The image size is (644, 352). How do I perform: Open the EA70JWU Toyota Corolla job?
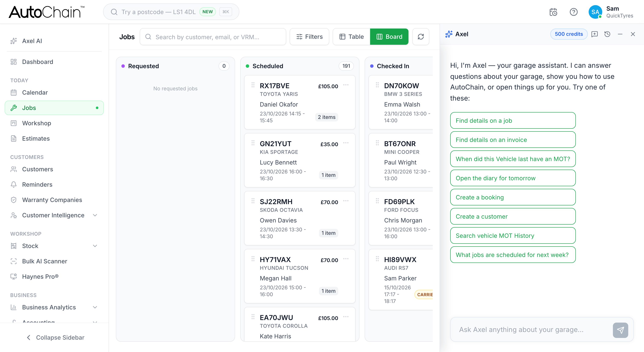(x=299, y=325)
